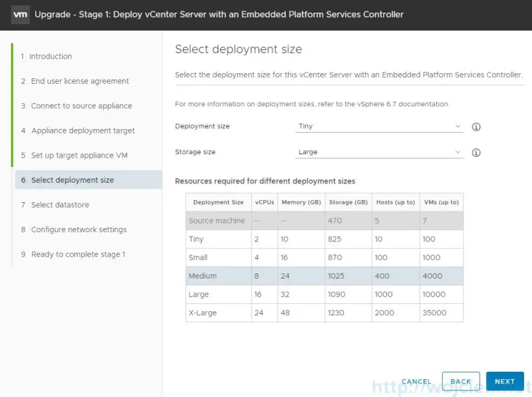Click the X-Large row in table
This screenshot has height=397, width=532.
pyautogui.click(x=324, y=313)
